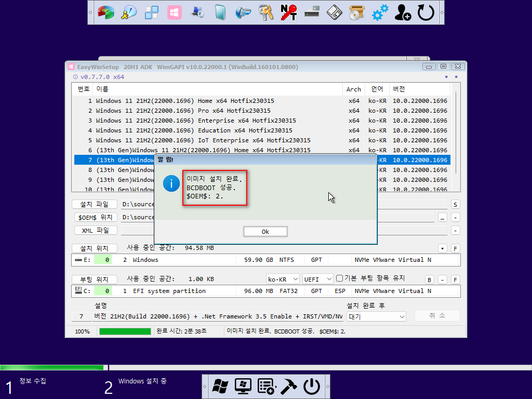Click the F button on 설치 위치 row

455,249
